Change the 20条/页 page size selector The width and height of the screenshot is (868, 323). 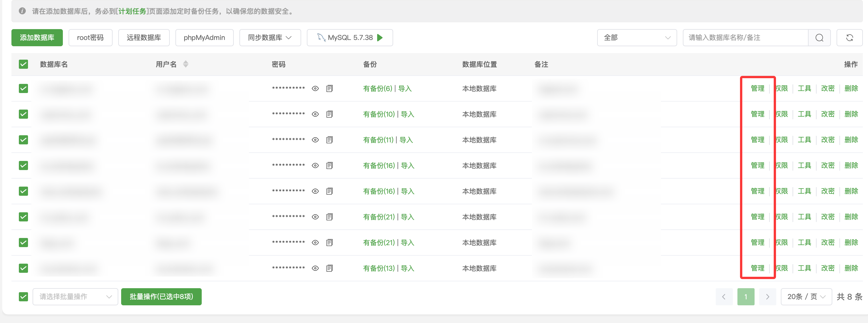point(806,296)
